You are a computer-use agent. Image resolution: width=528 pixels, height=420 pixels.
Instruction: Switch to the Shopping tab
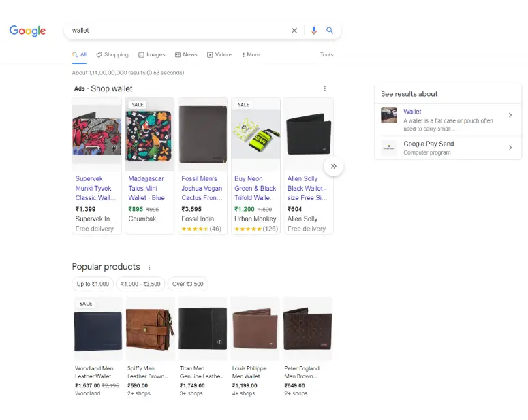(x=112, y=55)
